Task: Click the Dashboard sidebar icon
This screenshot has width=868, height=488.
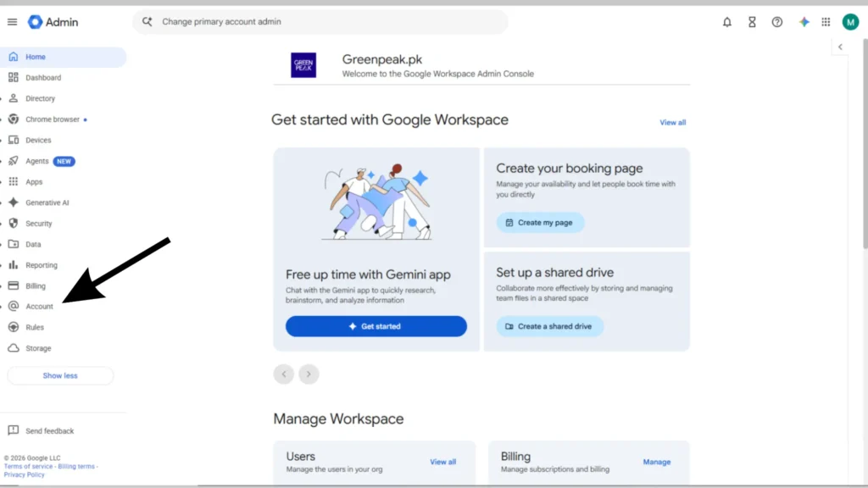Action: coord(14,77)
